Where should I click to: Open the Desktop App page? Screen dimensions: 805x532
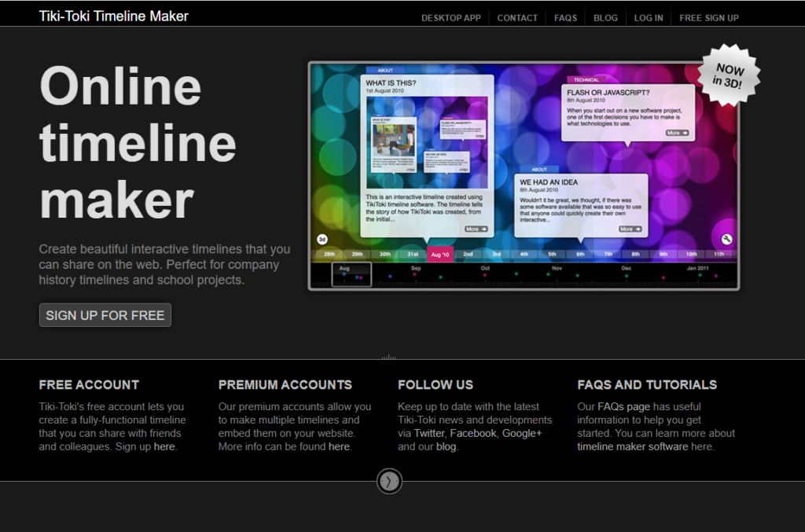[x=450, y=18]
